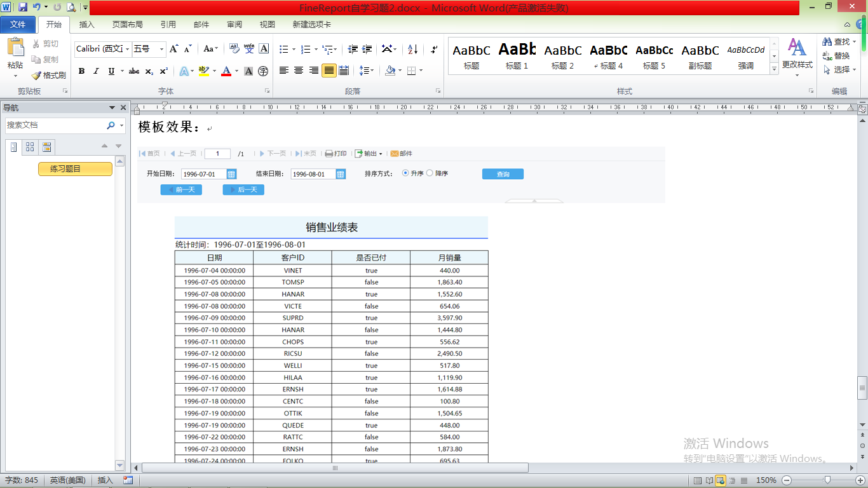Open print preview from quick access toolbar
The height and width of the screenshot is (488, 868).
(71, 7)
